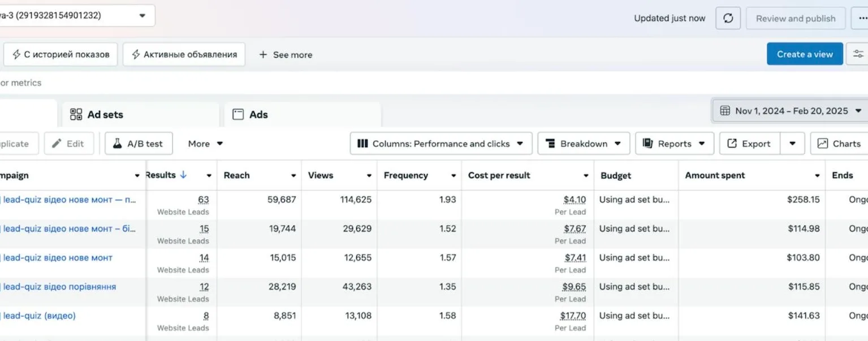The height and width of the screenshot is (341, 868).
Task: Click the Export arrow icon
Action: click(732, 144)
